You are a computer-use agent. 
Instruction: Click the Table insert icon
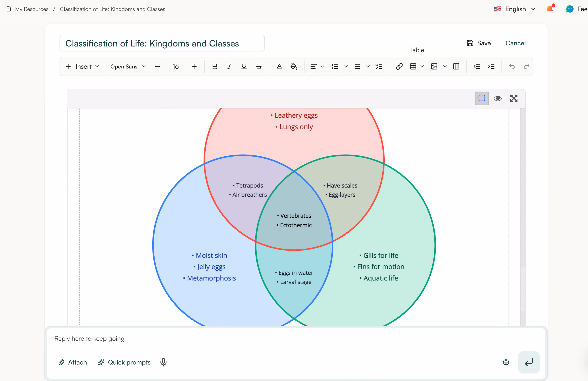(x=413, y=66)
